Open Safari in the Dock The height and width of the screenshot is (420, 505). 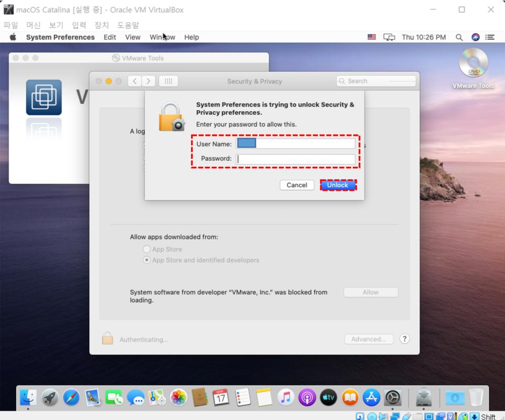click(x=71, y=397)
